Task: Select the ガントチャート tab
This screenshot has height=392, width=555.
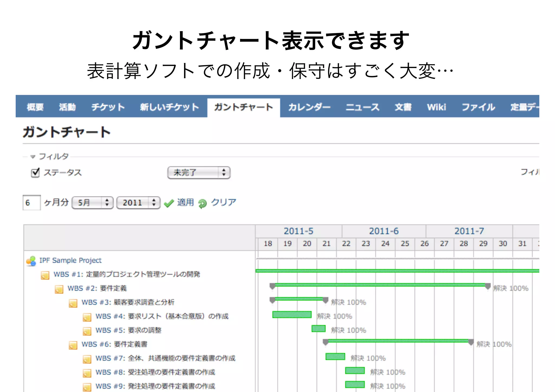Action: 243,107
